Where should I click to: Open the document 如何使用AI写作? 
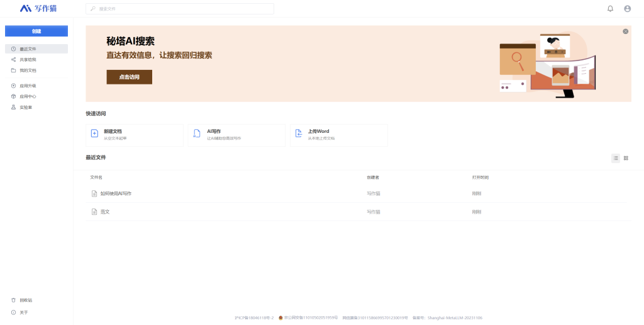[x=116, y=193]
